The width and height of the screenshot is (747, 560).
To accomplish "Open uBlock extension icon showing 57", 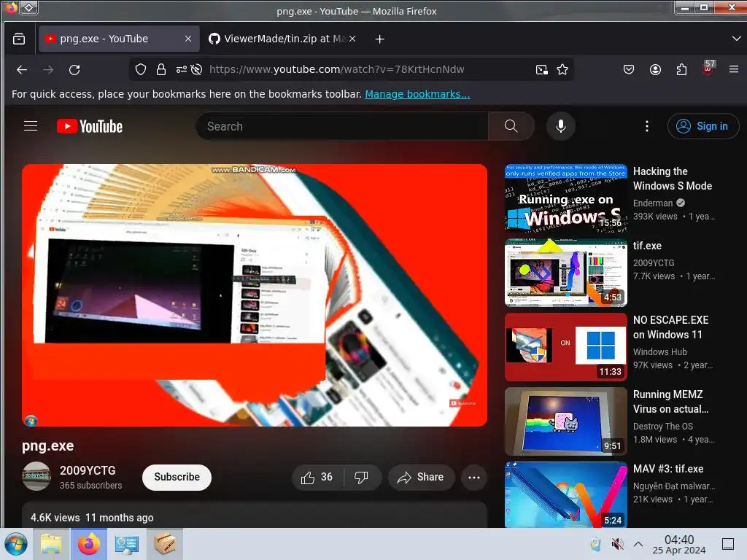I will point(708,68).
